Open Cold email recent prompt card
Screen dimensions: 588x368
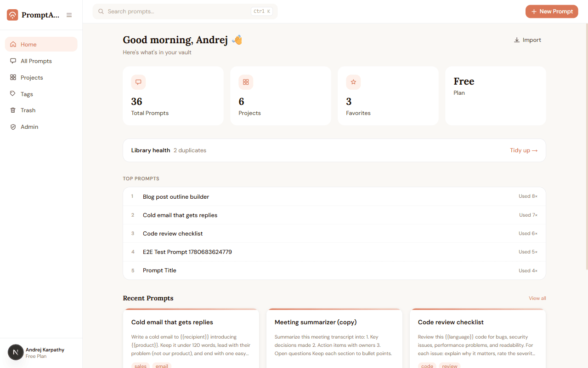tap(191, 339)
